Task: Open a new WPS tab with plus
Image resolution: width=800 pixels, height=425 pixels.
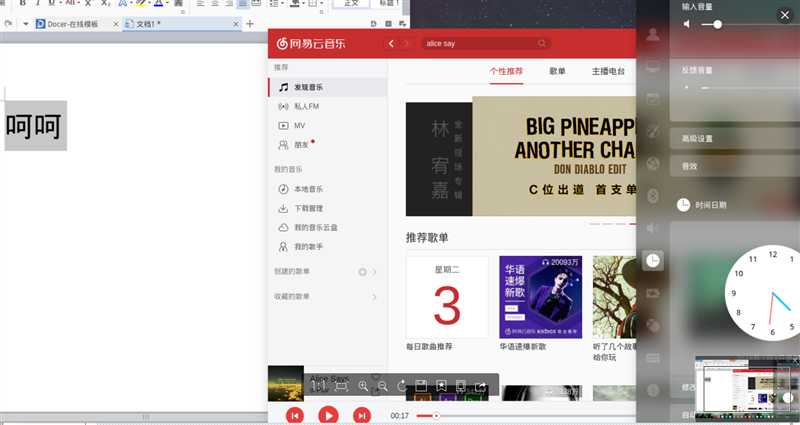Action: tap(249, 24)
